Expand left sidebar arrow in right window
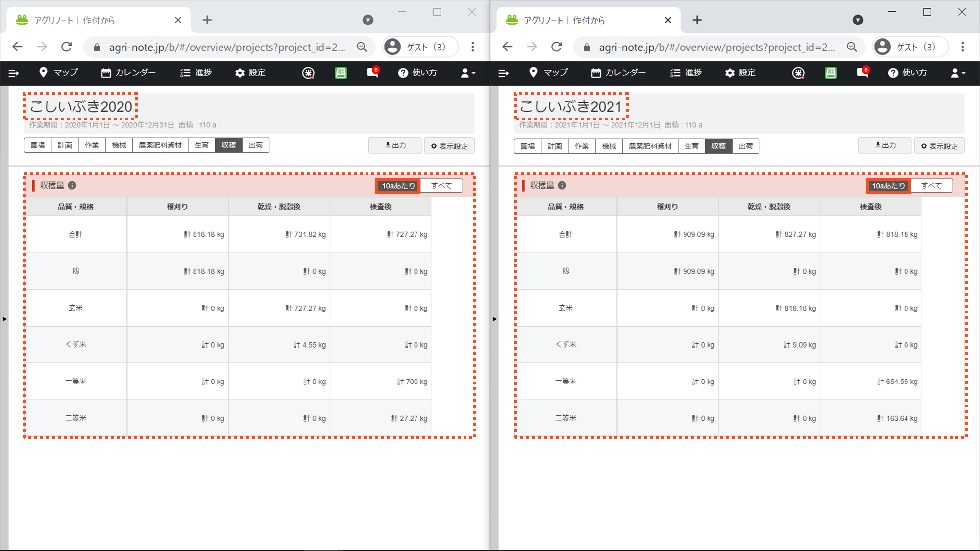Viewport: 980px width, 551px height. 495,319
